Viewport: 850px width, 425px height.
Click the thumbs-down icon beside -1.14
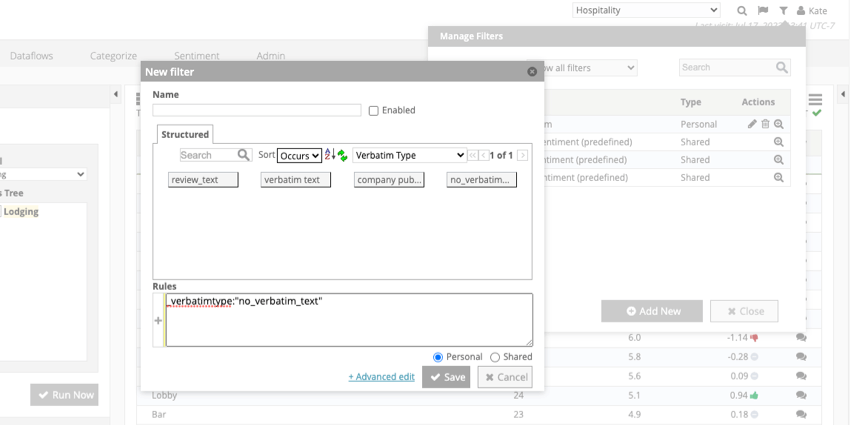coord(754,338)
